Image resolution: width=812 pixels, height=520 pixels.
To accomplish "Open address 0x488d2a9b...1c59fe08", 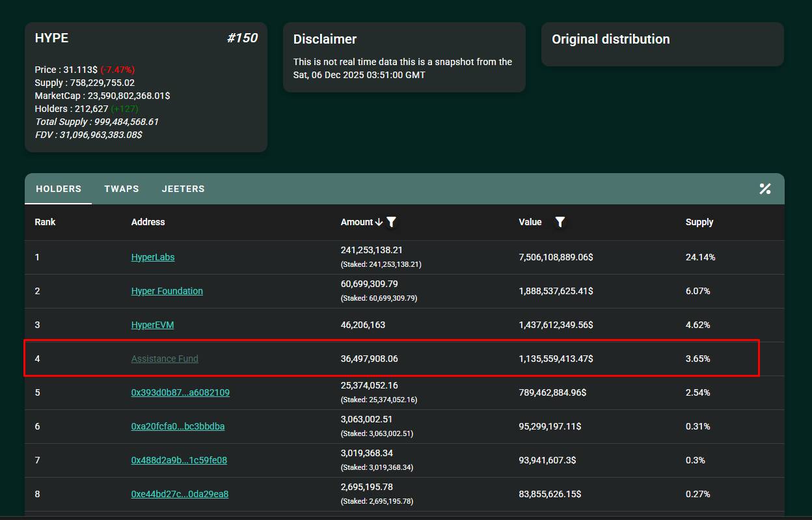I will click(x=179, y=460).
